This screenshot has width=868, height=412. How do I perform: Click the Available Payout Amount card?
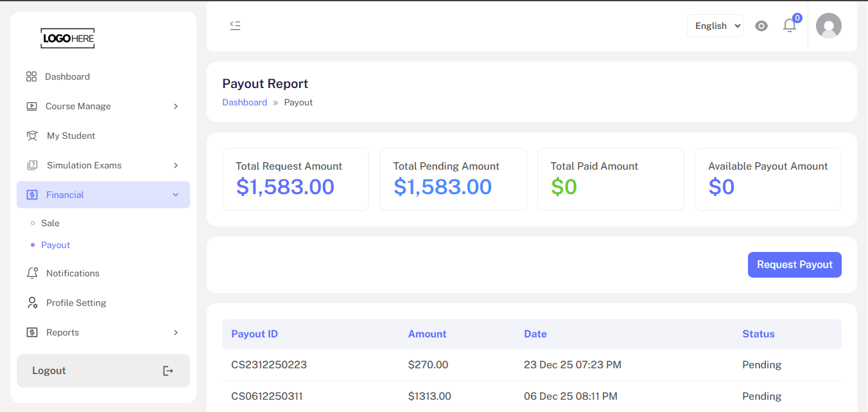(x=768, y=179)
